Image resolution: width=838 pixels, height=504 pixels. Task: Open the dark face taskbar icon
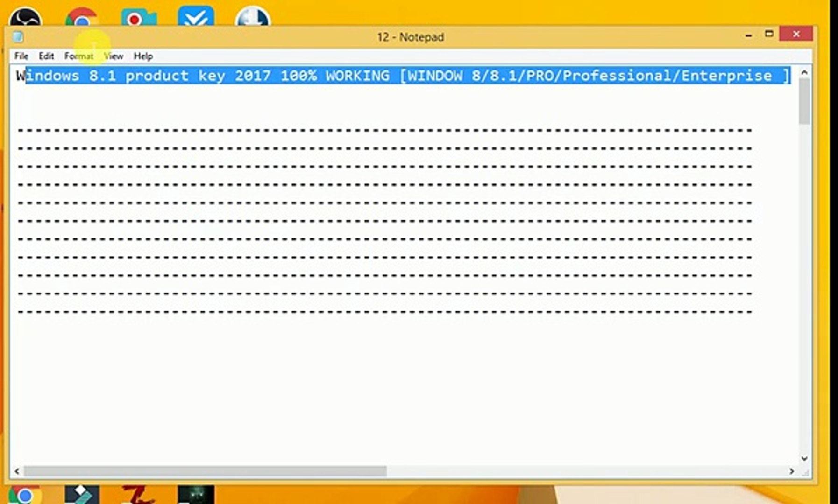[x=196, y=495]
